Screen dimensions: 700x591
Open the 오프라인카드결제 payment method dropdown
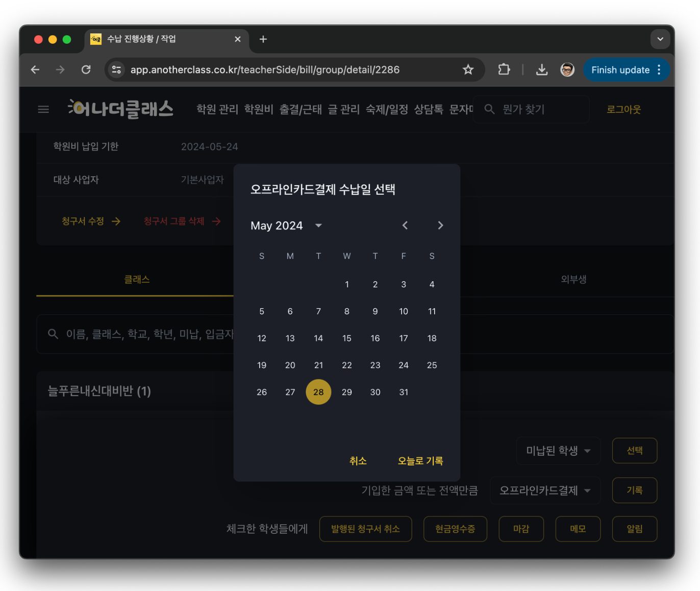[x=545, y=490]
